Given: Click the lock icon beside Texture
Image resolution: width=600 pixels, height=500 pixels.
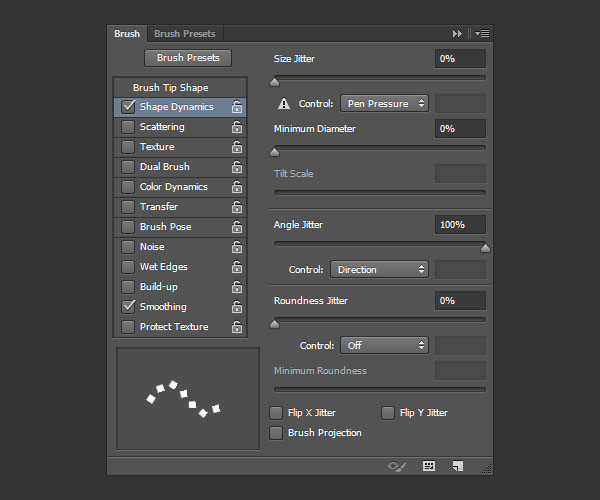Looking at the screenshot, I should click(237, 147).
